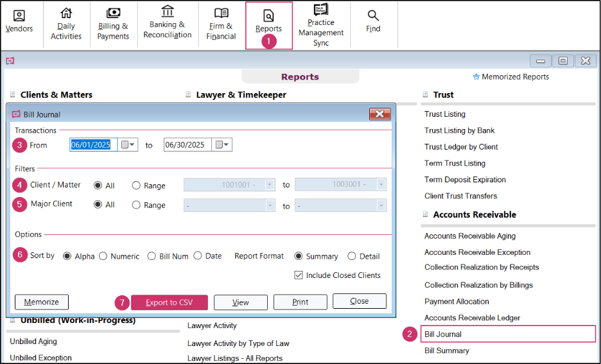Sort by Numeric
This screenshot has height=364, width=601.
tap(103, 256)
